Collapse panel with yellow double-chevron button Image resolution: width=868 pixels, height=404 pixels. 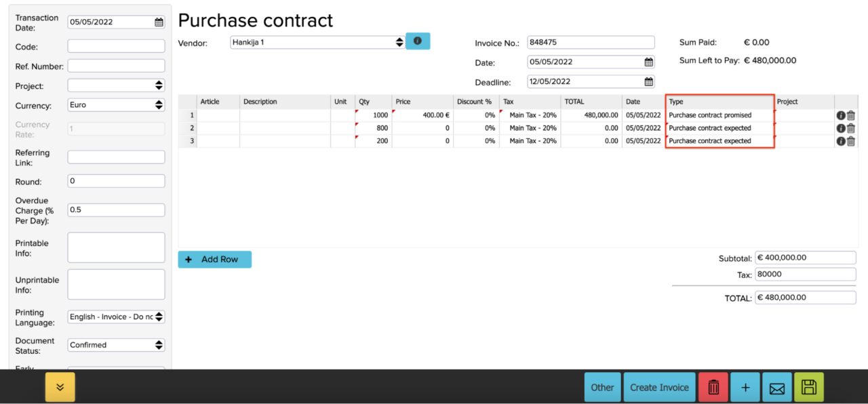60,387
